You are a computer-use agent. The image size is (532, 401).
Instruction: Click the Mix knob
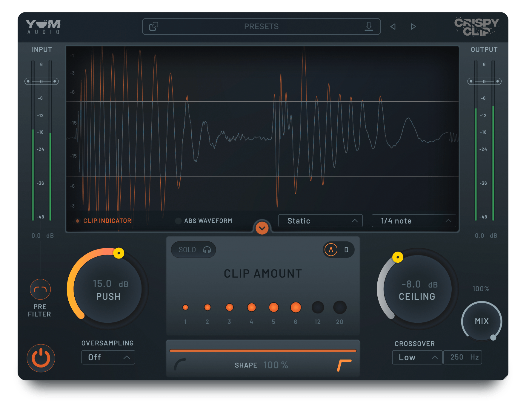[482, 321]
